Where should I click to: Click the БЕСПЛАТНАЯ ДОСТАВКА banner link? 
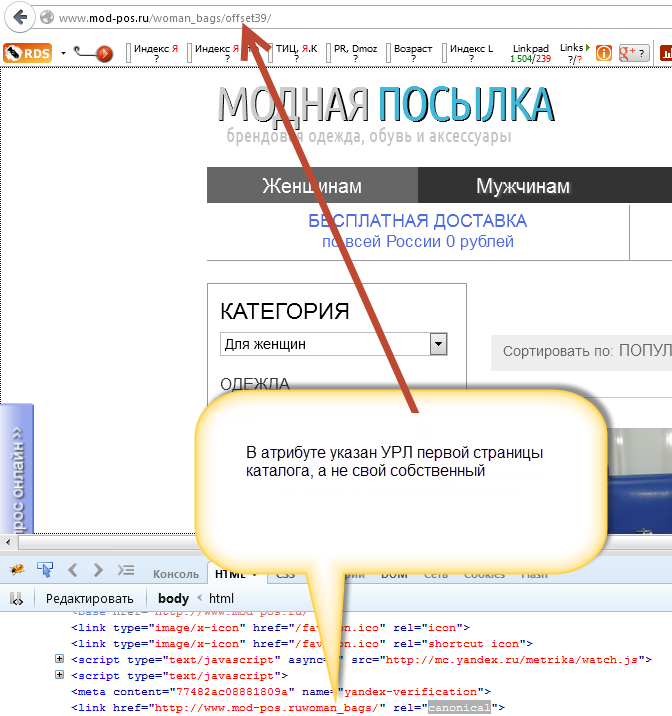click(418, 231)
